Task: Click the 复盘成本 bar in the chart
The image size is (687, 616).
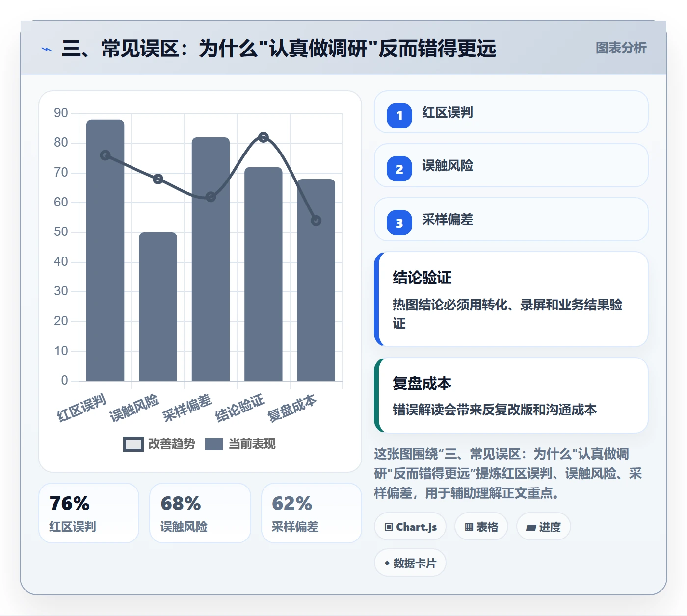Action: 316,280
